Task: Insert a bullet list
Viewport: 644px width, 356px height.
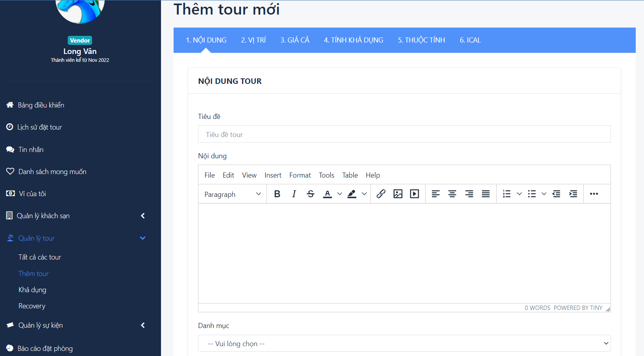Action: click(532, 194)
